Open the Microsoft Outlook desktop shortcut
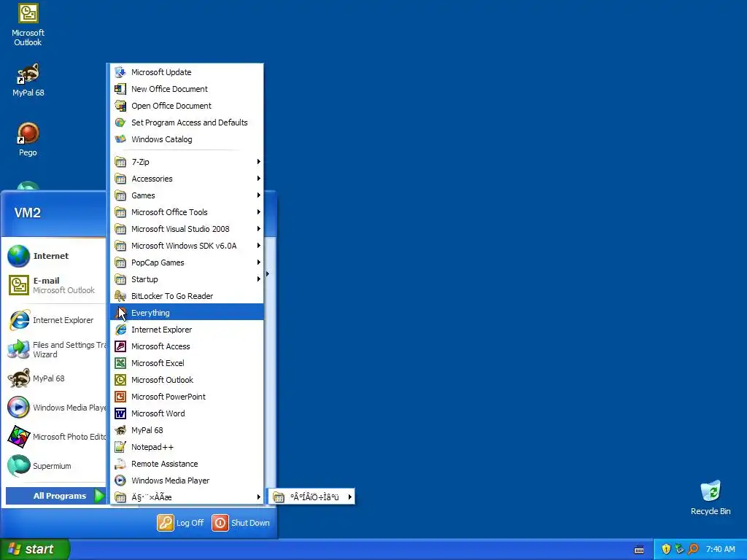 28,25
